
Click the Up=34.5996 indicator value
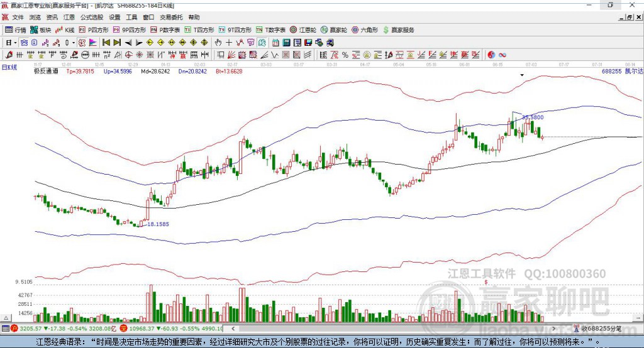[x=118, y=71]
